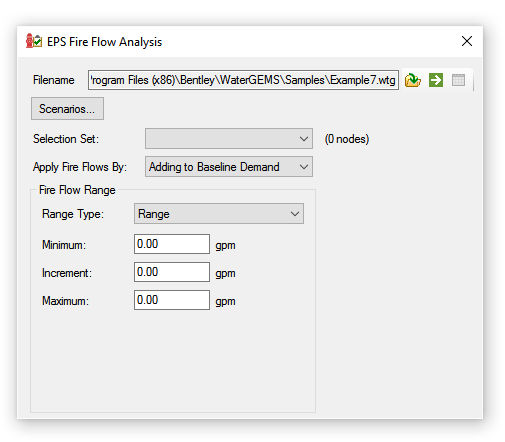This screenshot has width=505, height=442.
Task: Expand the Selection Set dropdown
Action: coord(229,139)
